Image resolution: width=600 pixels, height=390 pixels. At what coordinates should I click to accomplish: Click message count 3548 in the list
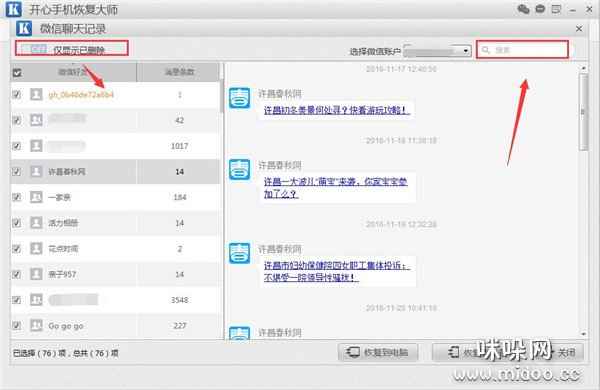point(179,300)
